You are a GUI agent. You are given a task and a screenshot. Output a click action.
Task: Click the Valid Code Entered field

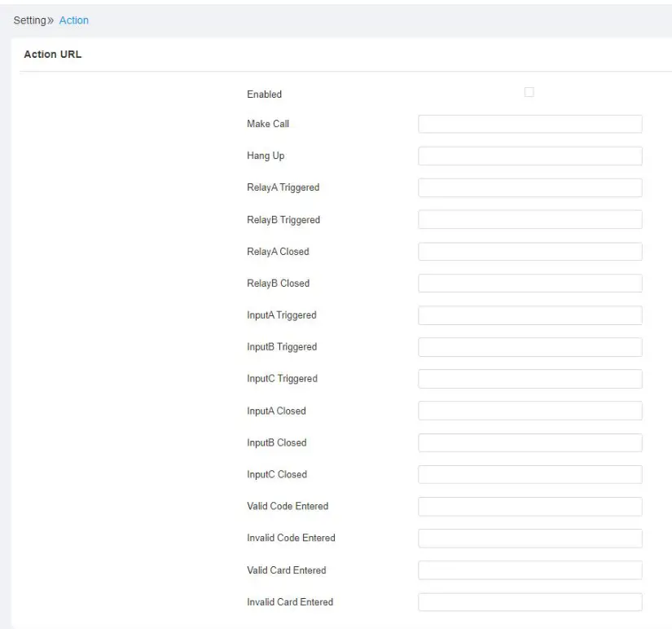click(529, 506)
